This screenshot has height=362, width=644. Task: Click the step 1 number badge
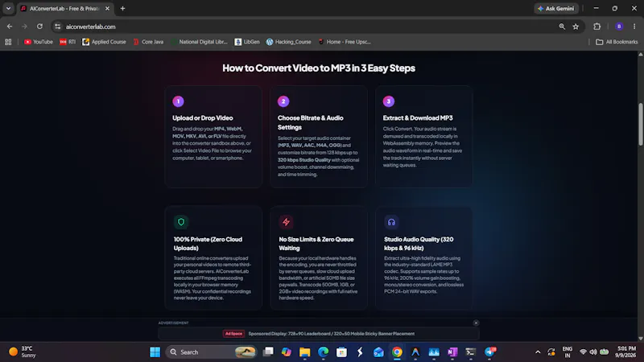[x=178, y=101]
